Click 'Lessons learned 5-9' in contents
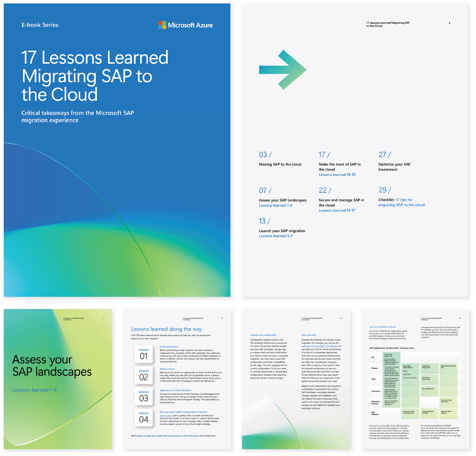The image size is (476, 456). (x=276, y=236)
